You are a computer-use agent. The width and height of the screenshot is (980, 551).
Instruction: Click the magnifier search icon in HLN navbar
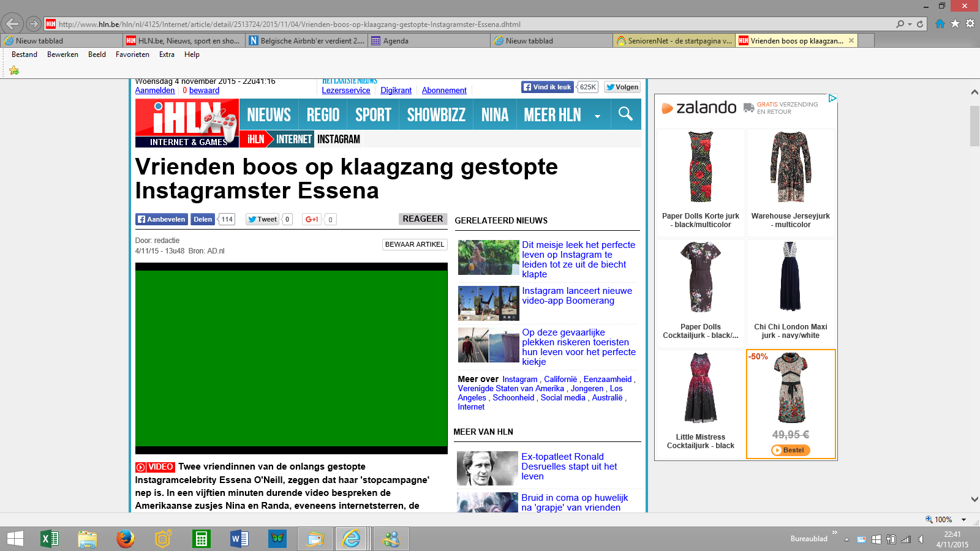[x=625, y=114]
